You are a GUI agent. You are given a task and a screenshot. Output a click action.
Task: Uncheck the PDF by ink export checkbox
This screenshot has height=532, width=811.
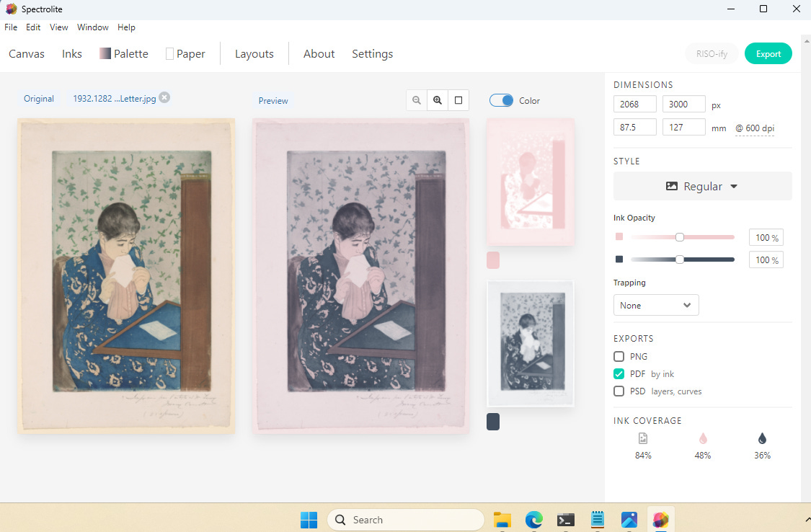[619, 374]
